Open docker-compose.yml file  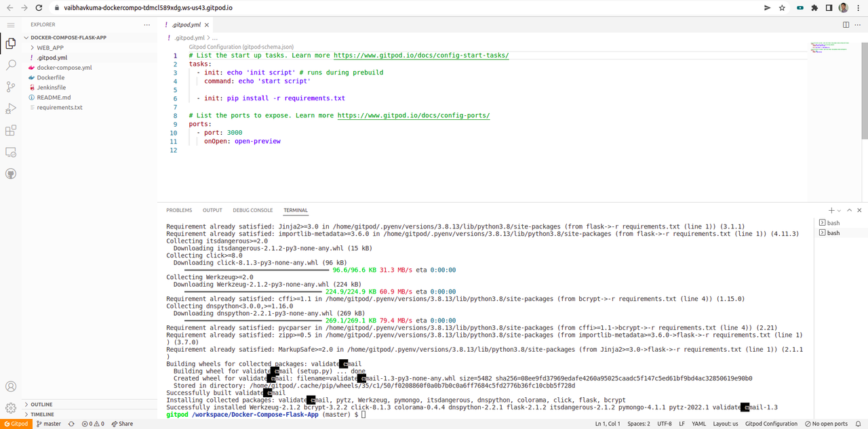(90, 68)
